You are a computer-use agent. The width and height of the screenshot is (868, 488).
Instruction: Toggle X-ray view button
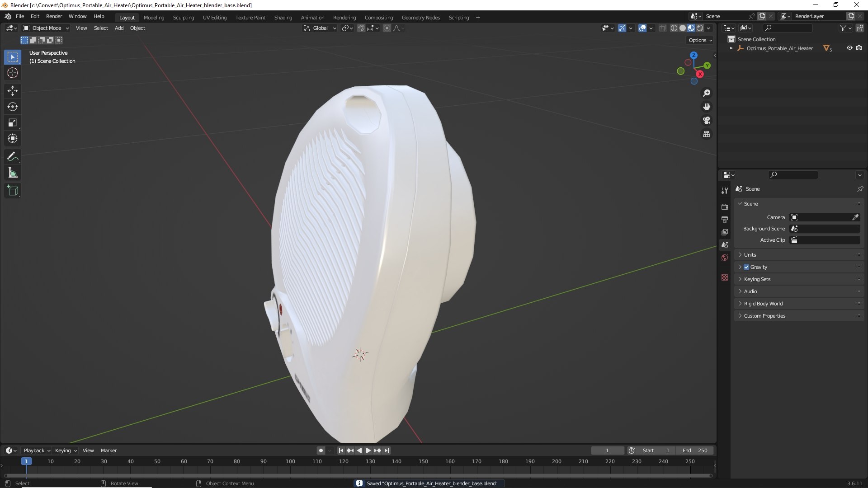coord(662,28)
